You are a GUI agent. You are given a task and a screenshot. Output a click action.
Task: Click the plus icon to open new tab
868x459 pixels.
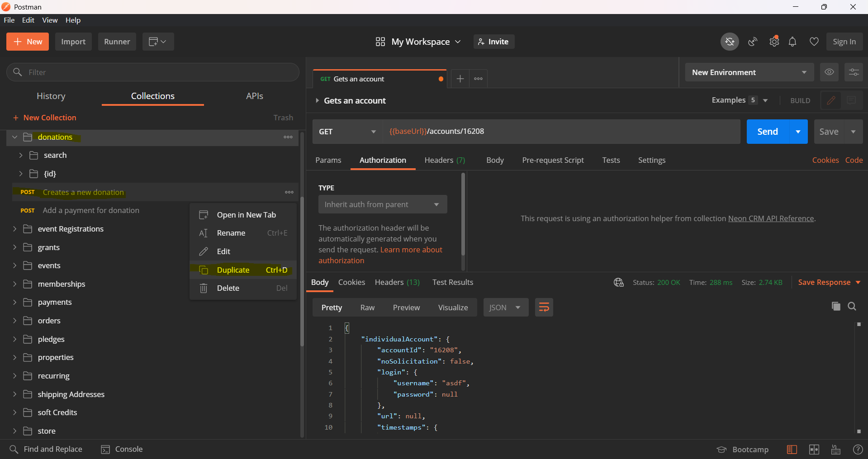click(460, 79)
